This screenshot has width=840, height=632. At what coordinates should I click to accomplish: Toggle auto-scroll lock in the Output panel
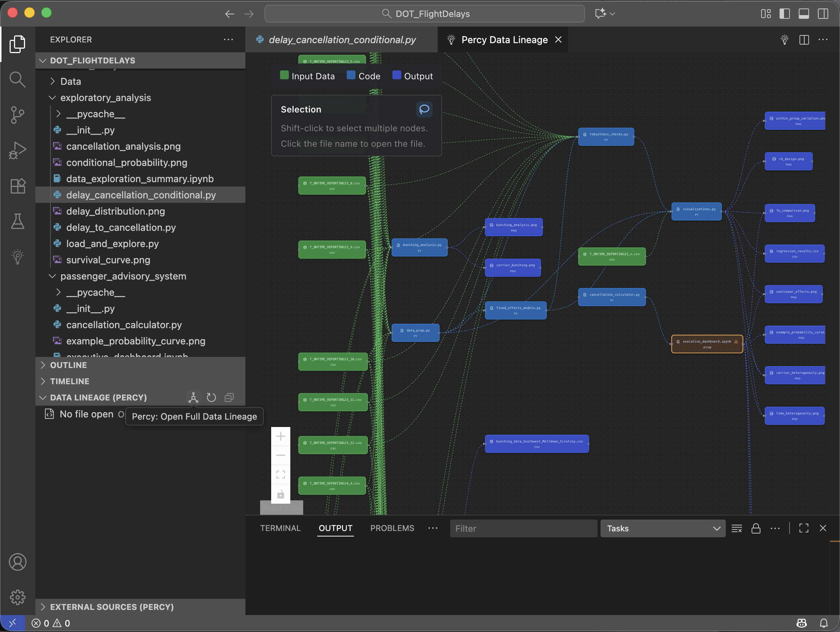tap(756, 528)
